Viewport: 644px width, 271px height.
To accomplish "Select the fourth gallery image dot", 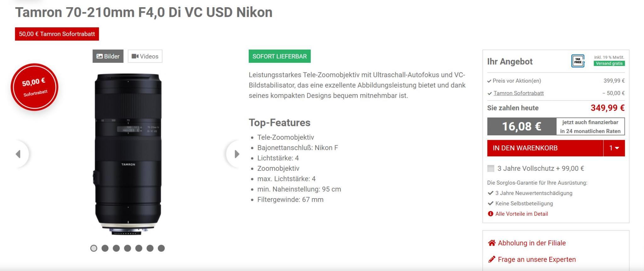I will [x=127, y=248].
